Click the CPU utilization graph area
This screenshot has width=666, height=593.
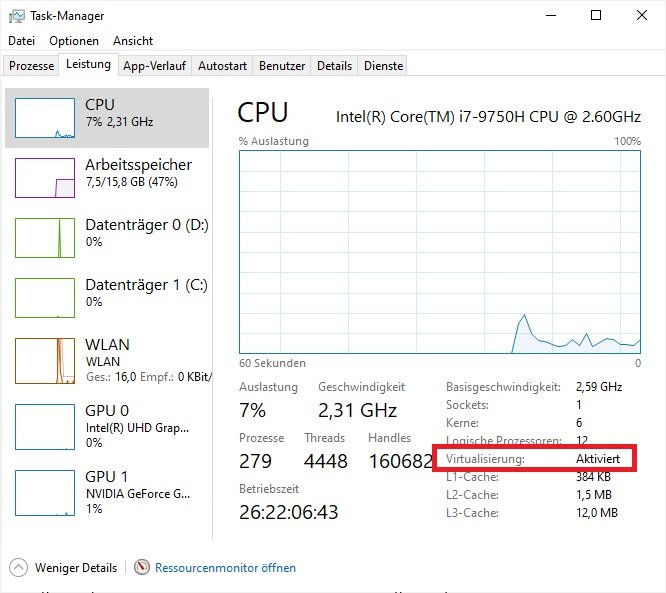pyautogui.click(x=440, y=250)
